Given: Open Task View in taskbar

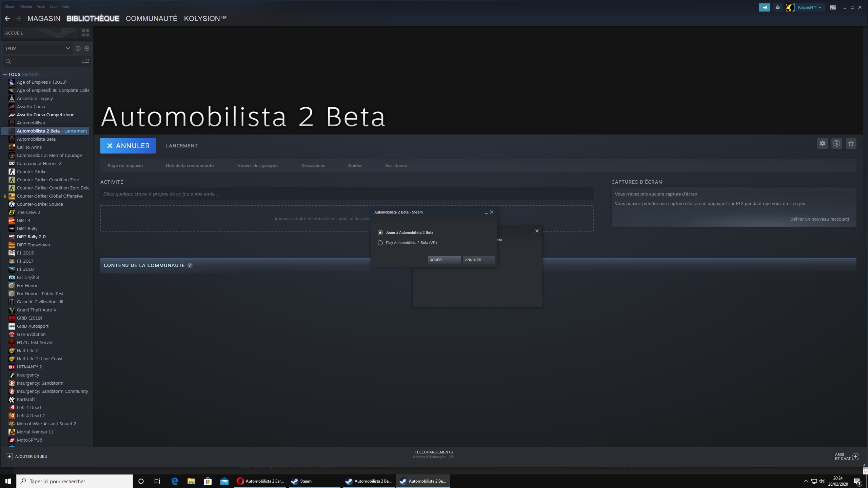Looking at the screenshot, I should point(157,481).
